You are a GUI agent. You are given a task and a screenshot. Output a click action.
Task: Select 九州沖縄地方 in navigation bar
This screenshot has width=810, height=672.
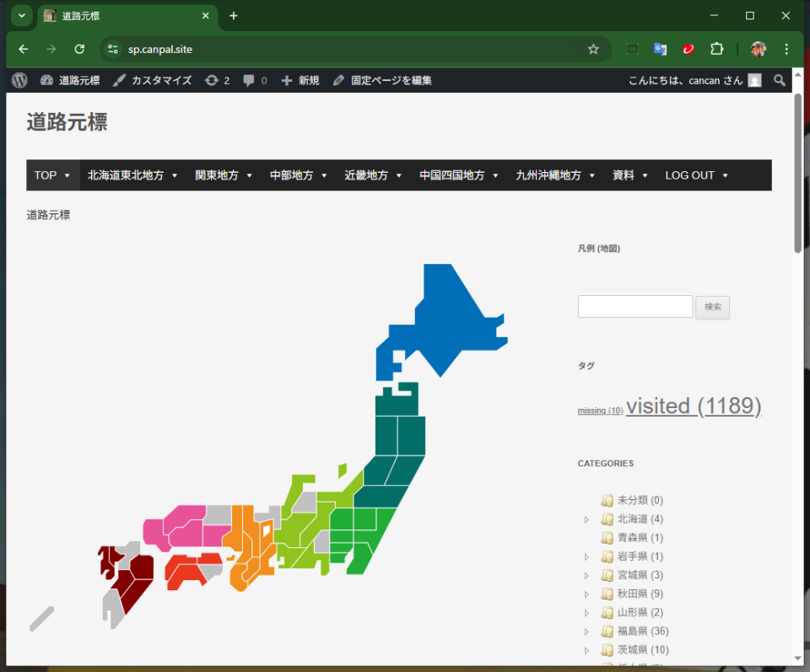click(555, 175)
